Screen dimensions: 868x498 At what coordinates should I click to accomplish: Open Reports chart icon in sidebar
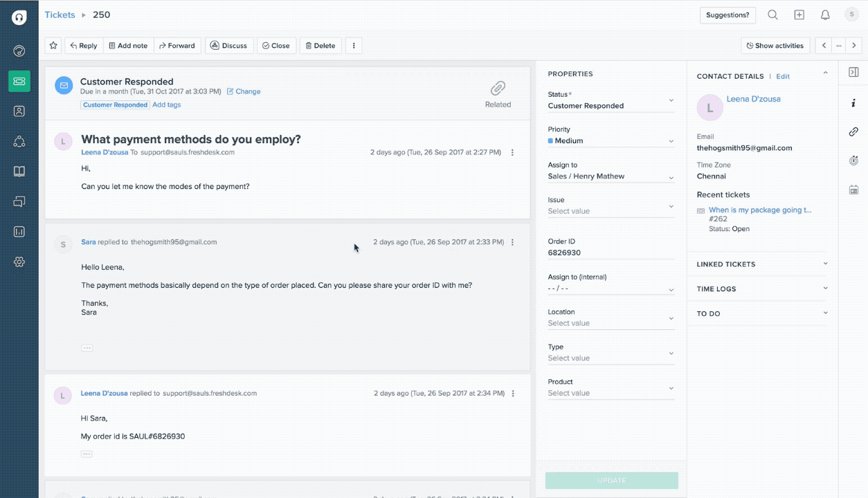(x=19, y=232)
